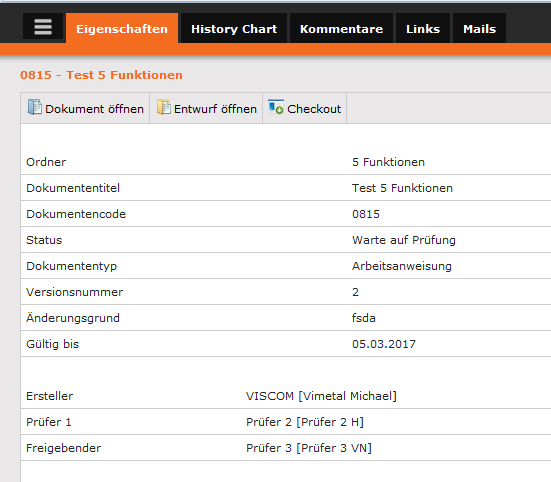Viewport: 551px width, 482px height.
Task: Click the Dokumentencode label
Action: [x=76, y=214]
